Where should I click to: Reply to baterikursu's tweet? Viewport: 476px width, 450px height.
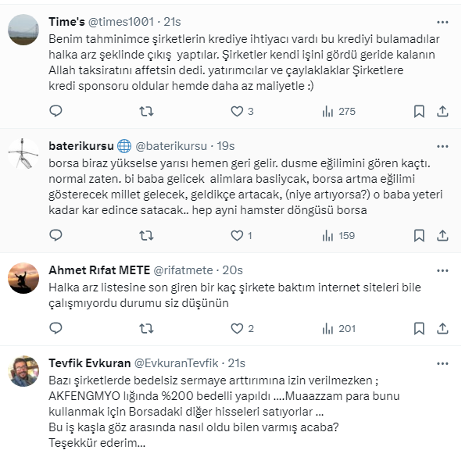[55, 235]
